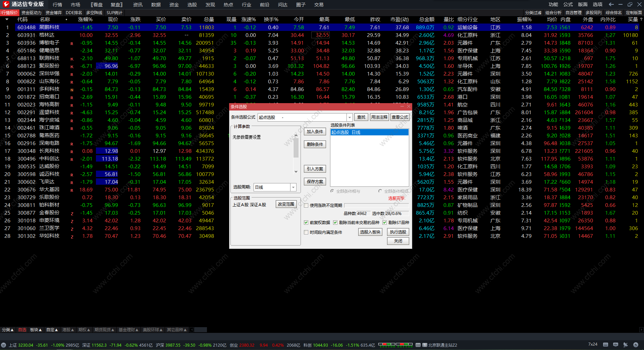Enable 时间段内满足条件 checkbox
The image size is (644, 350).
pyautogui.click(x=306, y=232)
